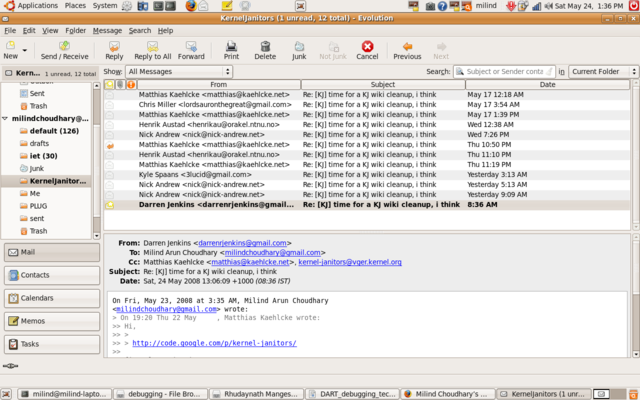Image resolution: width=640 pixels, height=400 pixels.
Task: Open the Sent folder under local account
Action: 32,93
